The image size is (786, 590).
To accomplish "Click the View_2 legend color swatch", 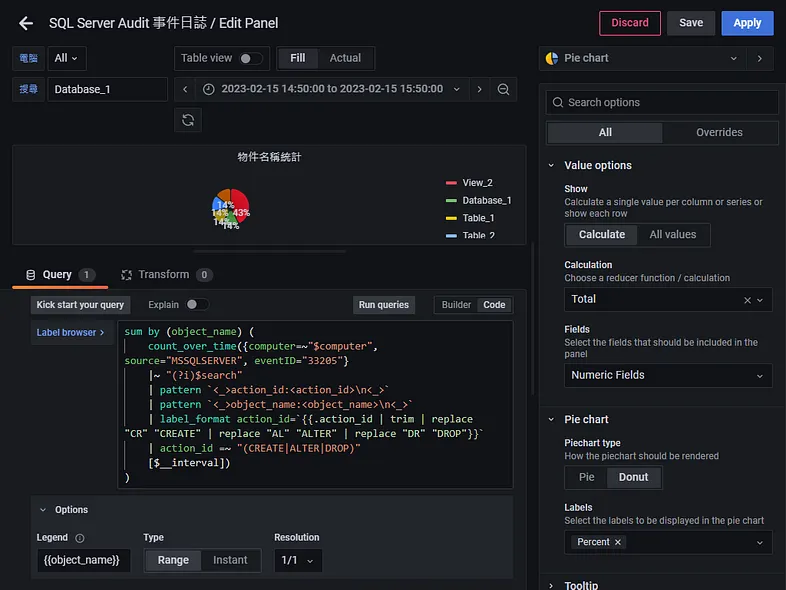I will coord(451,183).
